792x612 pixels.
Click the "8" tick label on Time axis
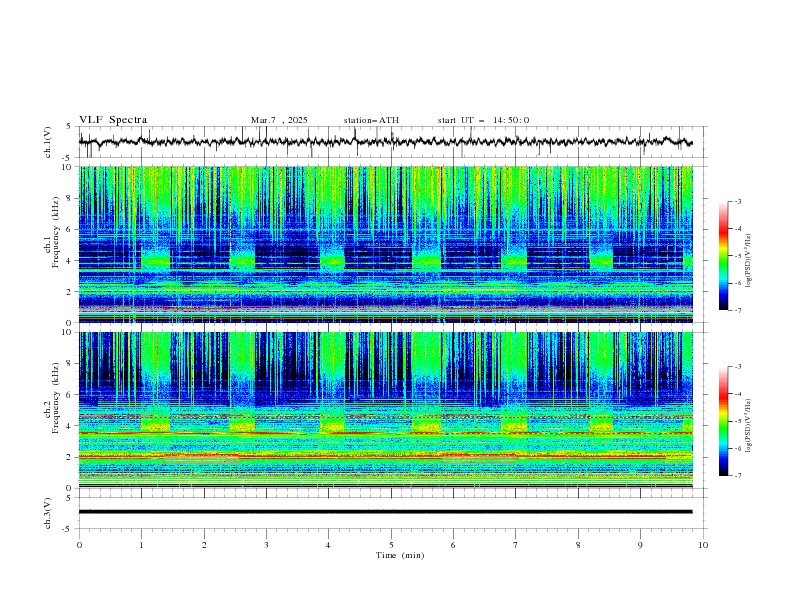pos(578,545)
